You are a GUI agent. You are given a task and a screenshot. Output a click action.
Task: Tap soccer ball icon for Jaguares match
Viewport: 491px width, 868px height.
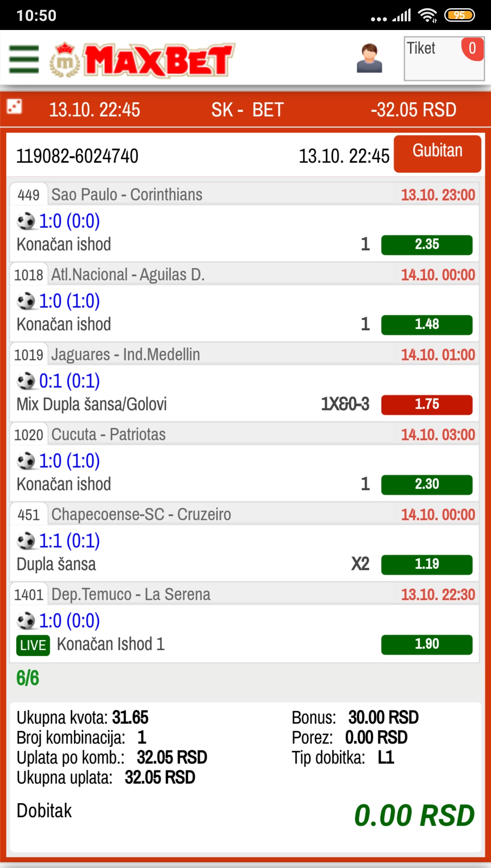26,381
